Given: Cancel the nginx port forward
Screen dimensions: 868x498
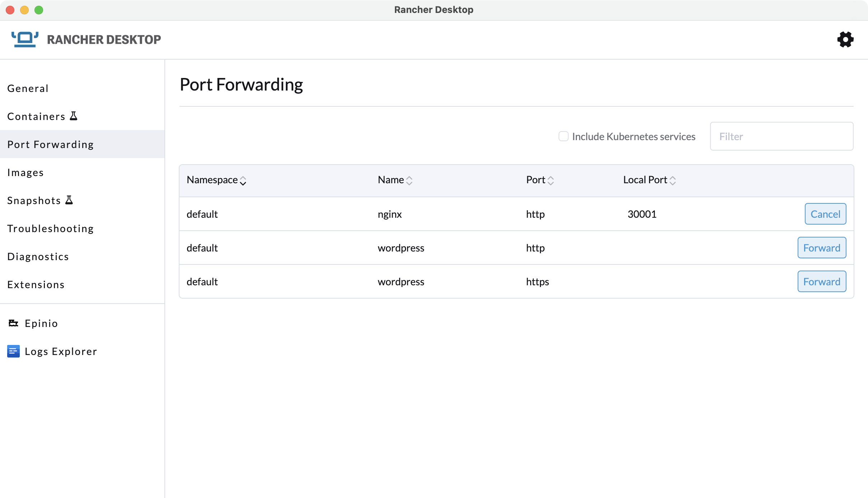Looking at the screenshot, I should tap(825, 214).
